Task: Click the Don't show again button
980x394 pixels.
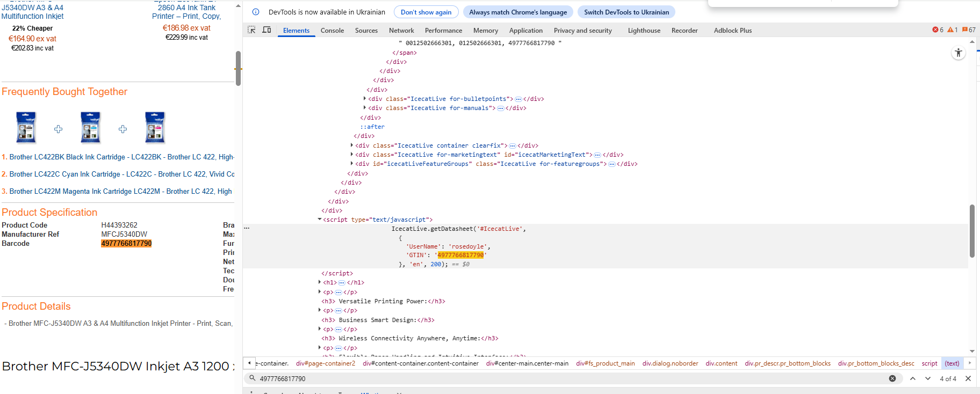Action: tap(426, 12)
